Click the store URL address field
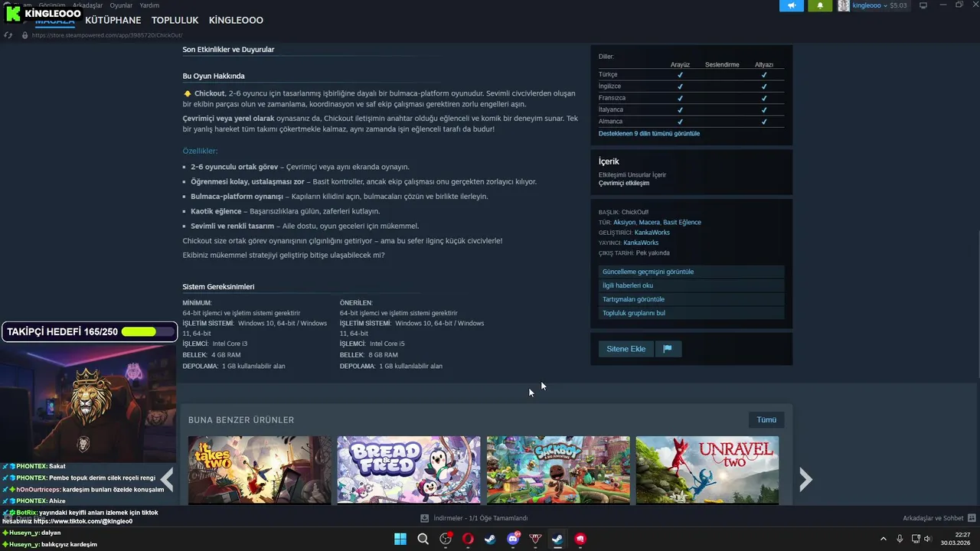The height and width of the screenshot is (551, 980). click(x=107, y=35)
